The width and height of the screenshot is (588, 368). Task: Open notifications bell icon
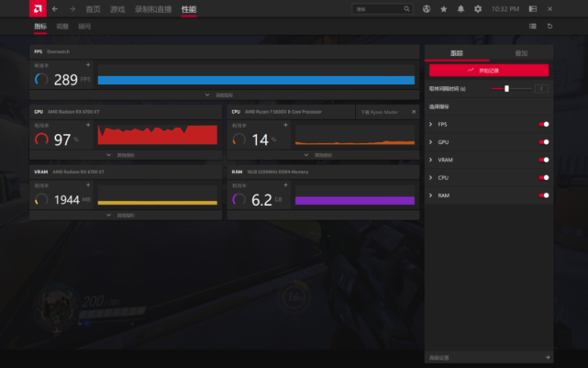point(460,9)
